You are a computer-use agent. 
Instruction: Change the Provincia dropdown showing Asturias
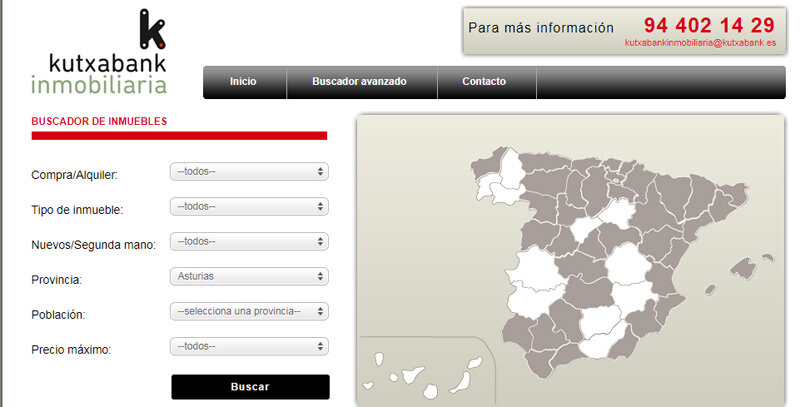pos(249,276)
